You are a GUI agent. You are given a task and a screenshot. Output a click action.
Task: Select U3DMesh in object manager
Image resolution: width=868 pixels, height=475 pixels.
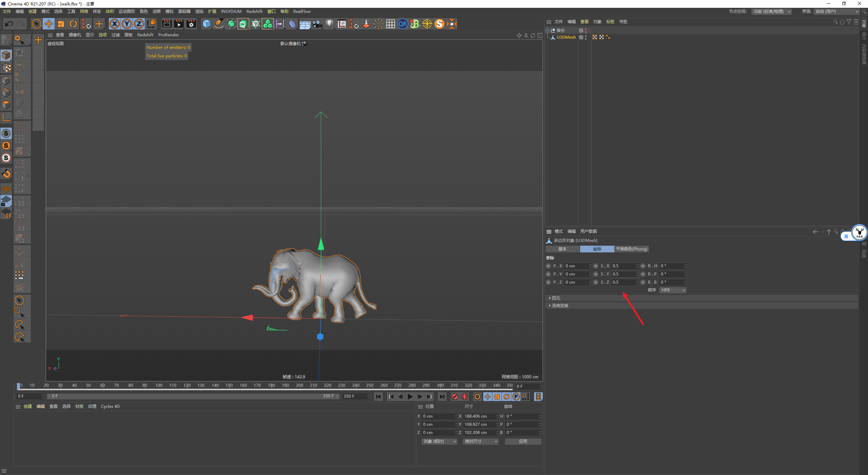pyautogui.click(x=566, y=37)
